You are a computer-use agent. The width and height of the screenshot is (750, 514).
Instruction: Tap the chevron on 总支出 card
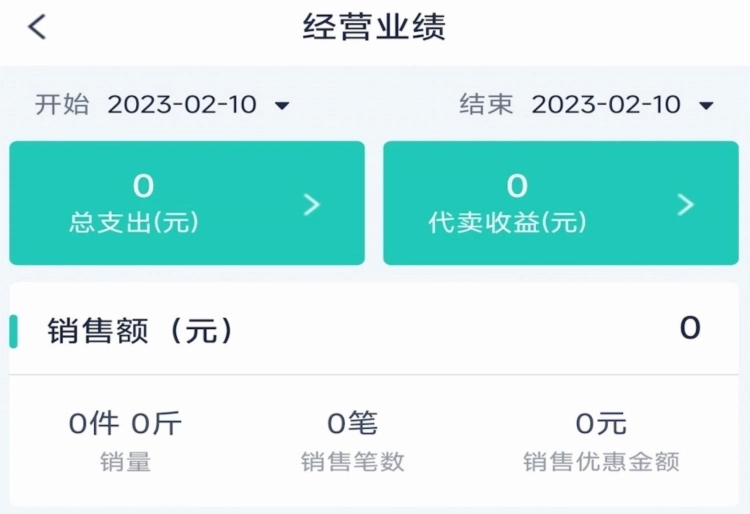pos(312,204)
